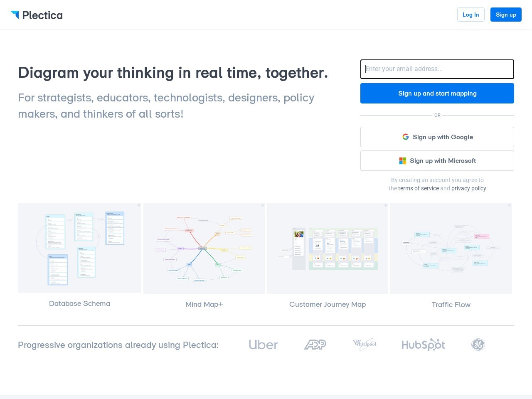Screen dimensions: 532x399
Task: Choose Sign up with Microsoft
Action: (437, 161)
